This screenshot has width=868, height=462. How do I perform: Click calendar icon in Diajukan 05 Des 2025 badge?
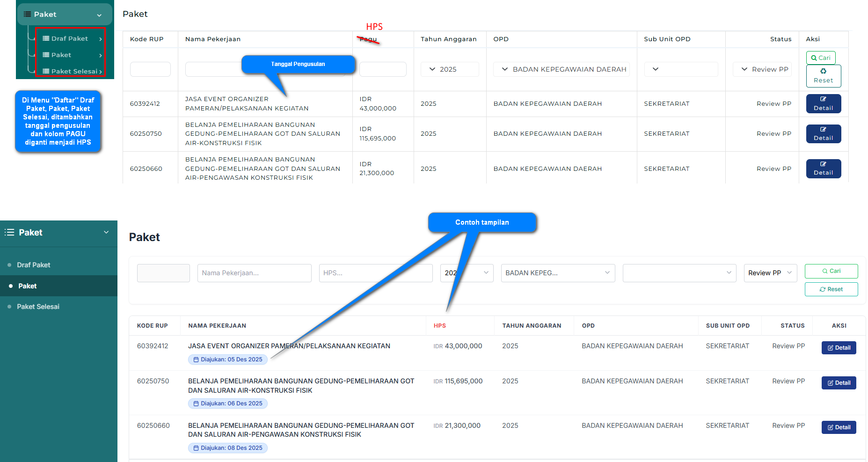196,359
